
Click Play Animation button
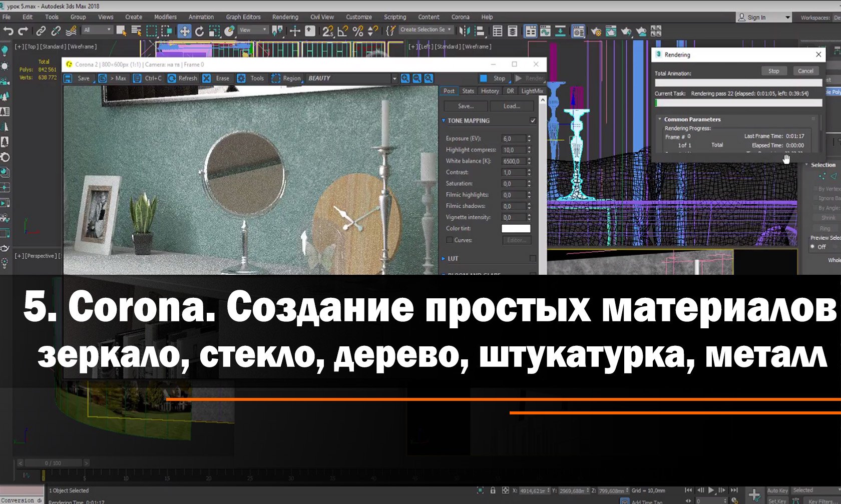(711, 490)
